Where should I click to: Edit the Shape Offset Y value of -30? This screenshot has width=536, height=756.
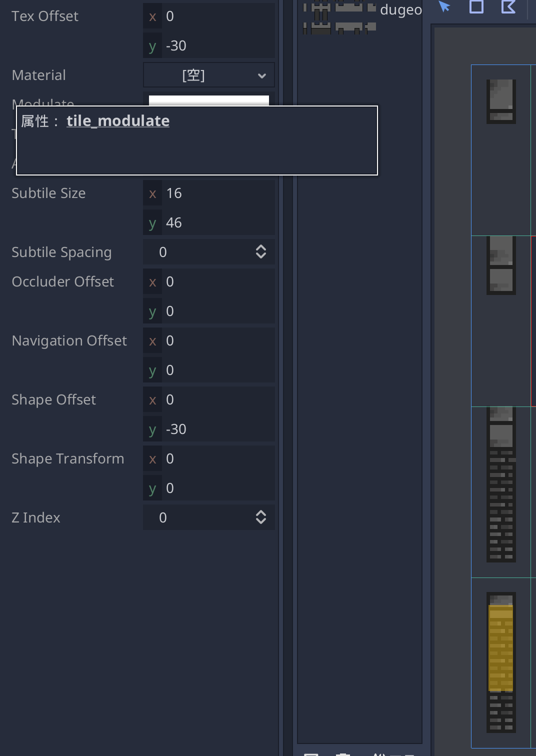click(215, 429)
